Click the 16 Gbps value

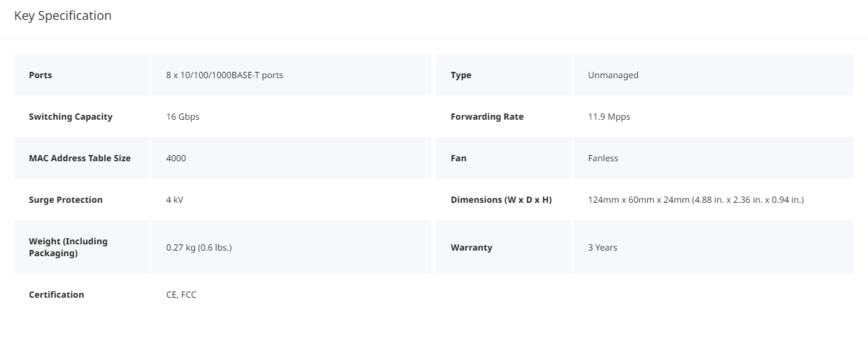click(x=183, y=117)
